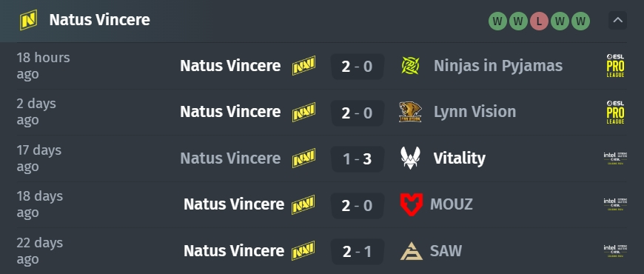Click the red L result badge
644x274 pixels.
click(x=539, y=21)
